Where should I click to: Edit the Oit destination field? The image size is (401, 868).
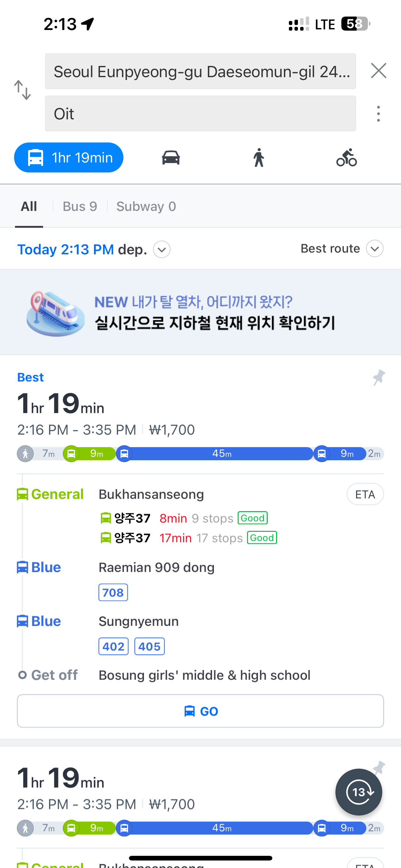200,113
